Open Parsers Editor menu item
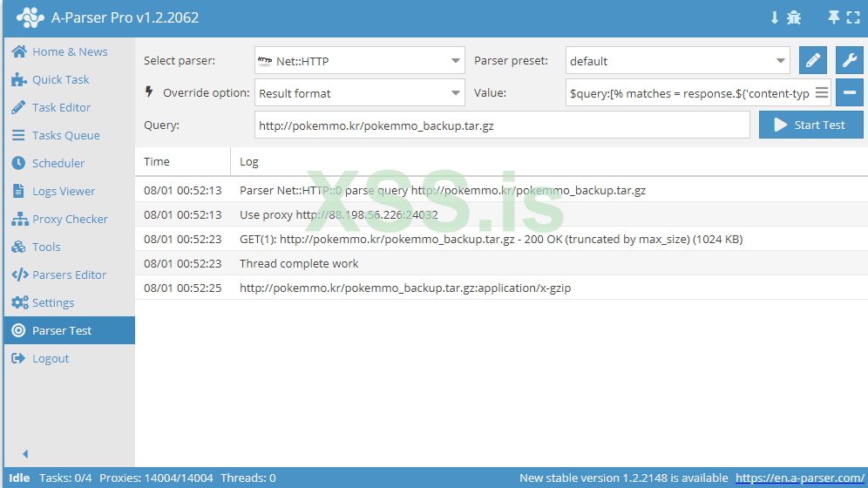The width and height of the screenshot is (868, 488). [x=69, y=275]
